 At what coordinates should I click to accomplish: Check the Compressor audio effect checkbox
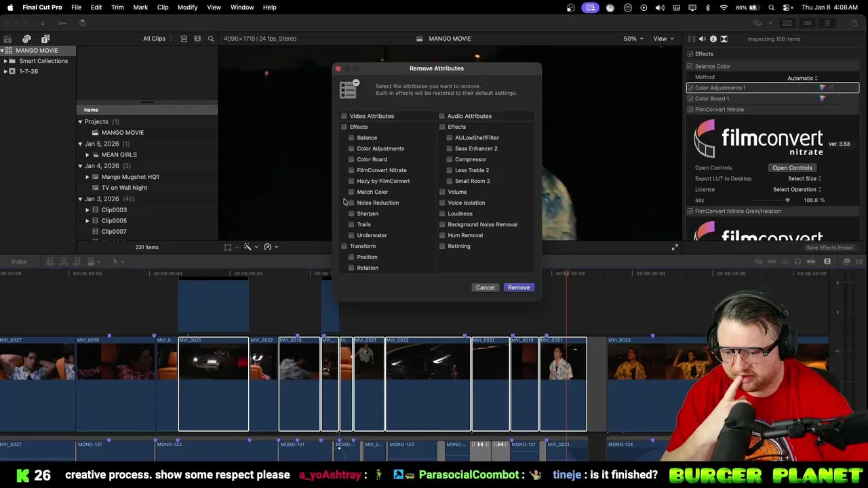(x=449, y=159)
